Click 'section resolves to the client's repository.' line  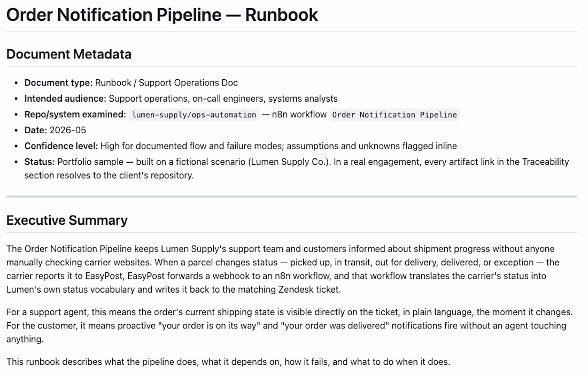coord(109,175)
